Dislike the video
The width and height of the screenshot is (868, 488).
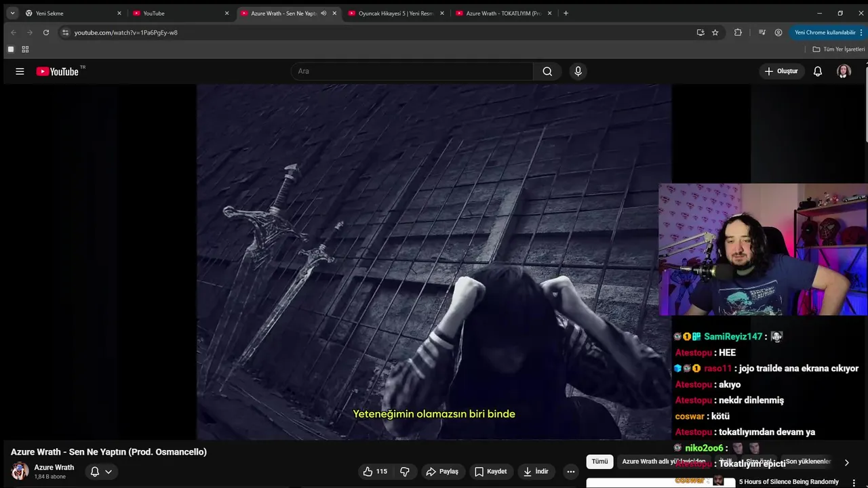405,471
